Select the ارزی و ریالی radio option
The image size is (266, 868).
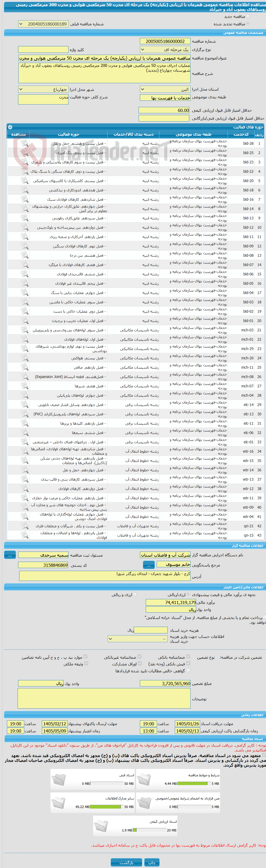pos(135,595)
